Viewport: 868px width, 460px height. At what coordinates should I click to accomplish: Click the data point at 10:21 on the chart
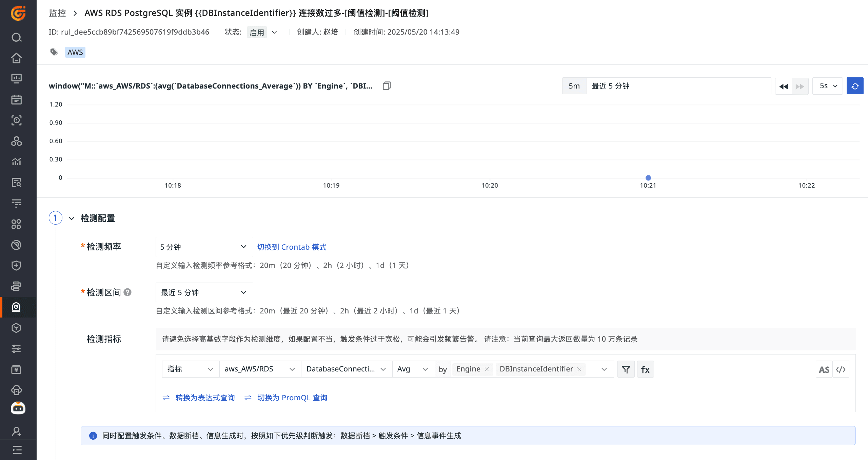648,178
